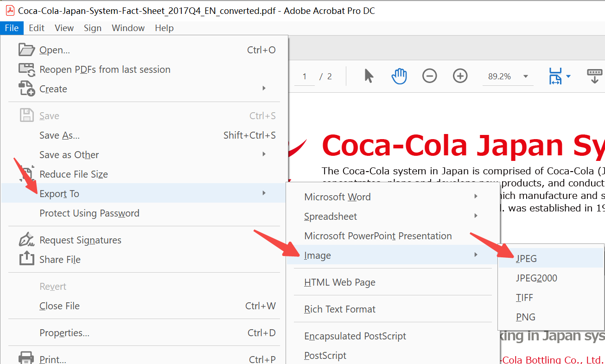Click the Create PDF icon
Viewport: 605px width, 364px height.
27,89
